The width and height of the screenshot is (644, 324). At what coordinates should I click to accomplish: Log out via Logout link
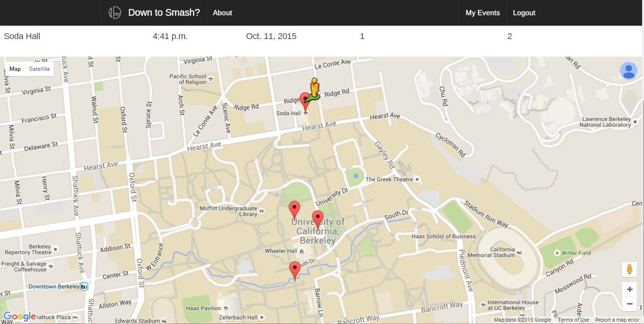(x=524, y=13)
